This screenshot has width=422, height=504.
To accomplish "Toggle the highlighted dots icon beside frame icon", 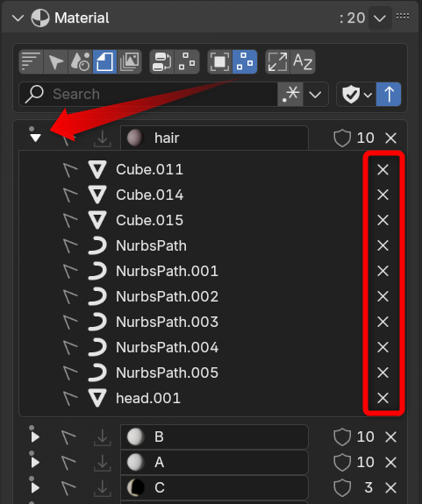I will click(245, 61).
